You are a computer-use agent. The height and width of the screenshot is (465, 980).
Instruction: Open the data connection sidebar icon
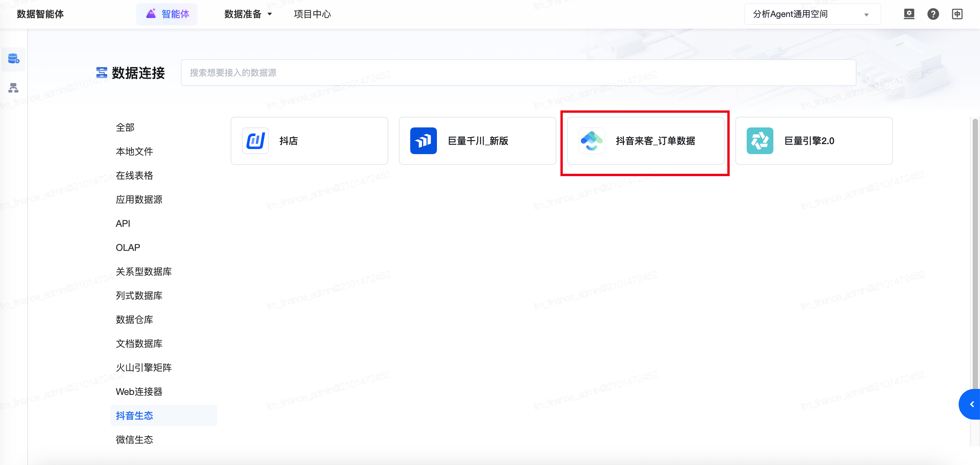pyautogui.click(x=14, y=59)
